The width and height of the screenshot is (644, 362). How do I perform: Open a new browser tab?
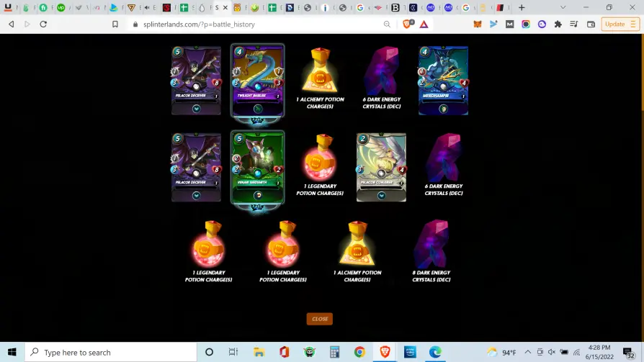click(522, 7)
